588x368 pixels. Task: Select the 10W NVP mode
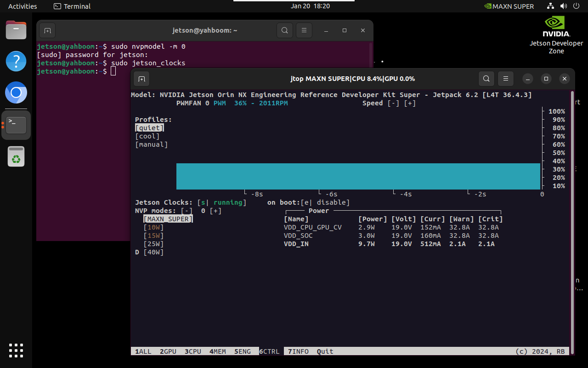(x=153, y=227)
